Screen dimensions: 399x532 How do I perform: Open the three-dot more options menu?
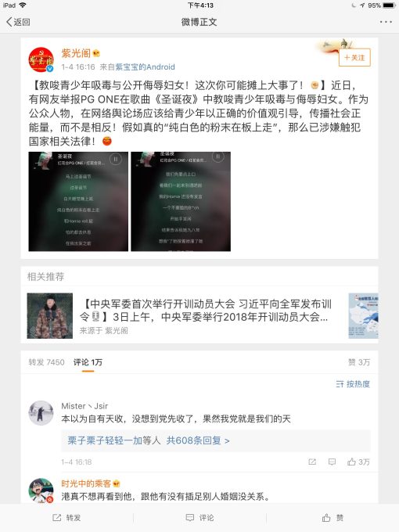click(x=386, y=22)
